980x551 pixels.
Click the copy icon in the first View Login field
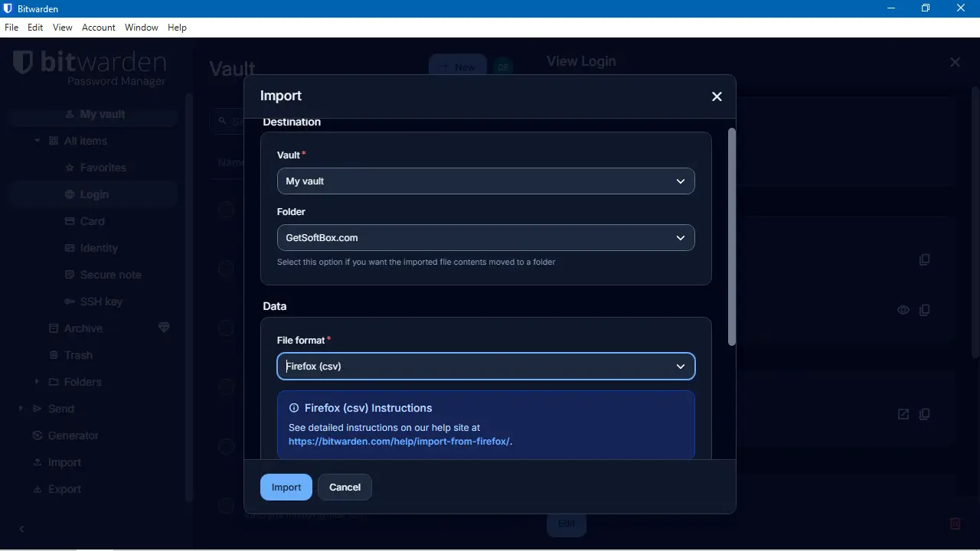(925, 259)
